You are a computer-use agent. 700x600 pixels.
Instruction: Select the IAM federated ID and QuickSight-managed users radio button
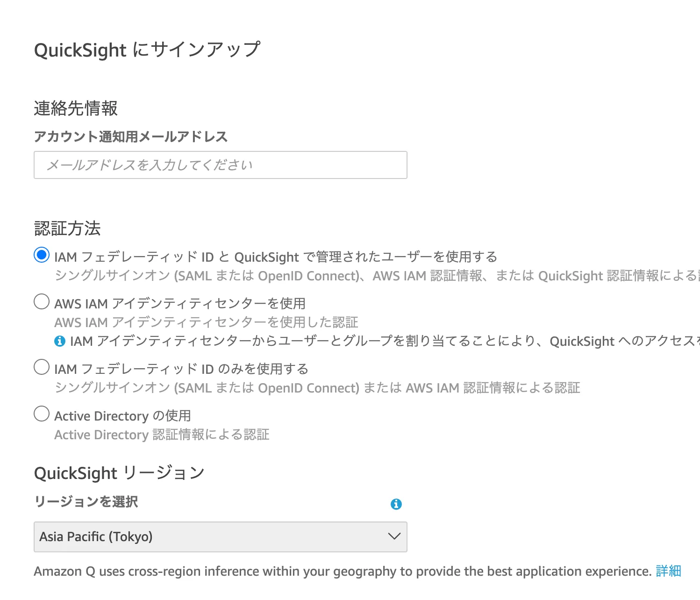click(x=42, y=255)
